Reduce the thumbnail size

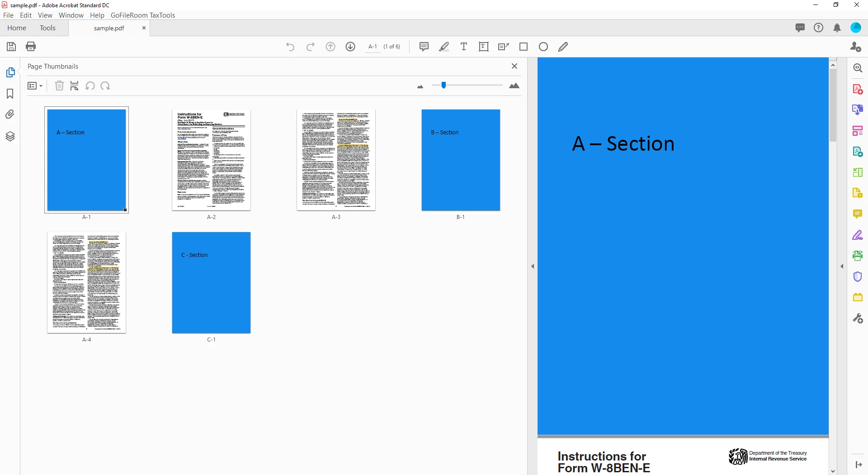point(420,86)
